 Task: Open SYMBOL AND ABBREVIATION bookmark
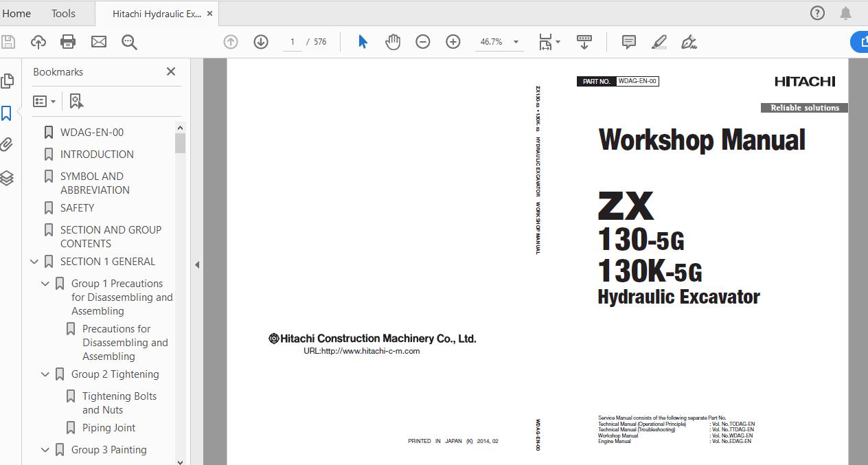click(95, 183)
